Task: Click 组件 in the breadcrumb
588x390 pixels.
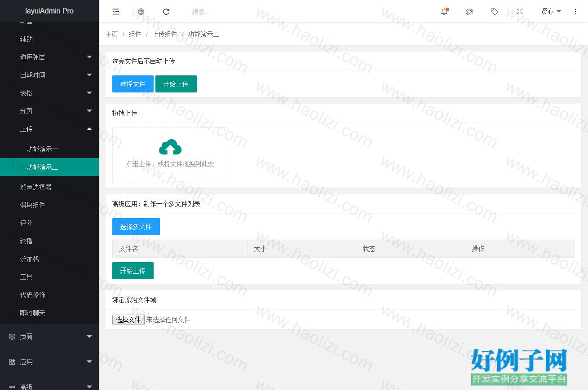Action: click(x=135, y=35)
